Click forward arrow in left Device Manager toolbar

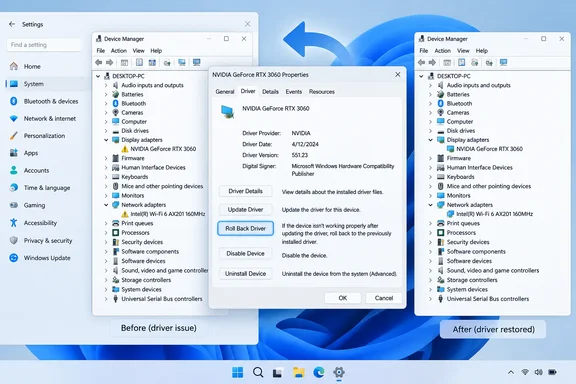(109, 62)
